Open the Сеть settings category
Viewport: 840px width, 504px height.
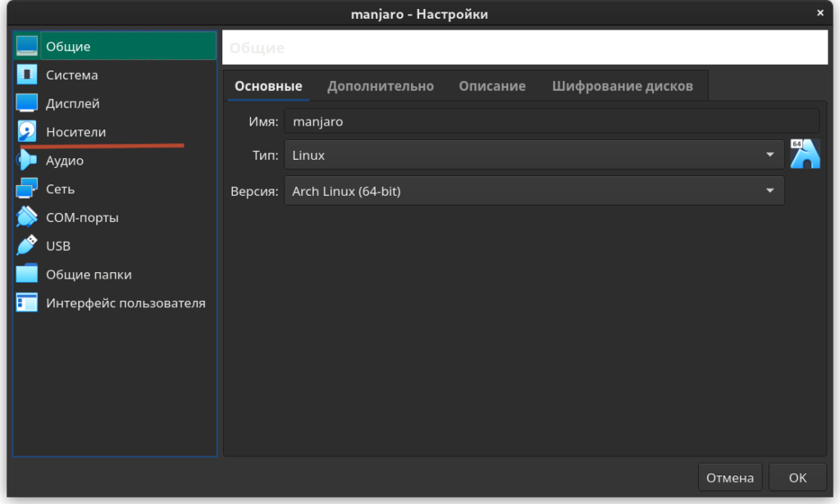click(x=115, y=188)
